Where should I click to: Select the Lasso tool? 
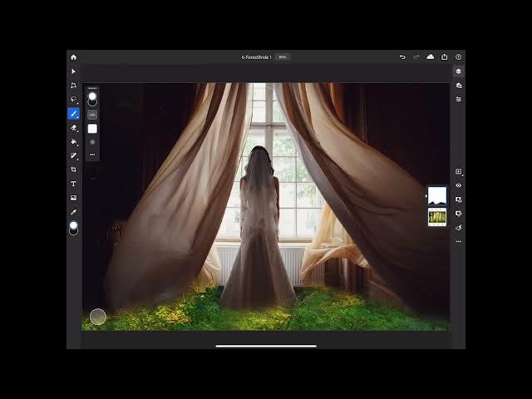(73, 99)
